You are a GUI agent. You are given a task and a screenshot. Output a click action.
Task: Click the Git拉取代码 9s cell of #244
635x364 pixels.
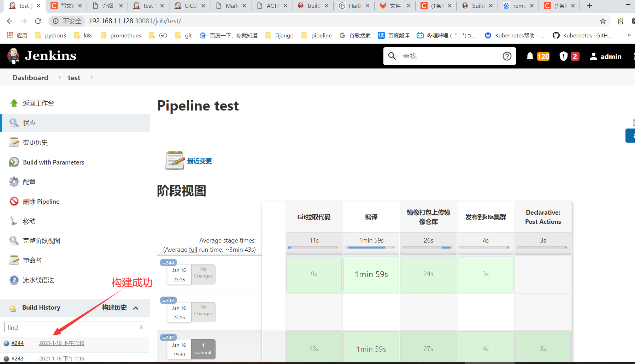(x=314, y=274)
